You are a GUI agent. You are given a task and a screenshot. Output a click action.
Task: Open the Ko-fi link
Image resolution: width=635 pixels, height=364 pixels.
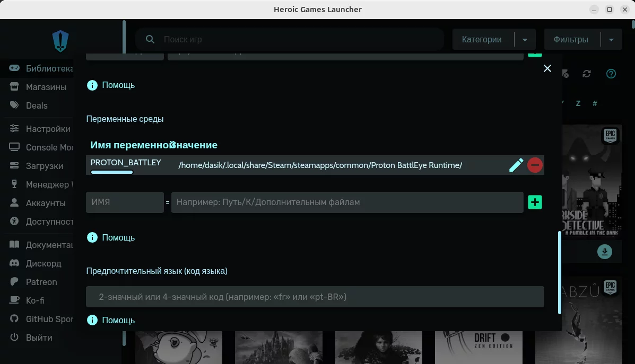coord(27,301)
